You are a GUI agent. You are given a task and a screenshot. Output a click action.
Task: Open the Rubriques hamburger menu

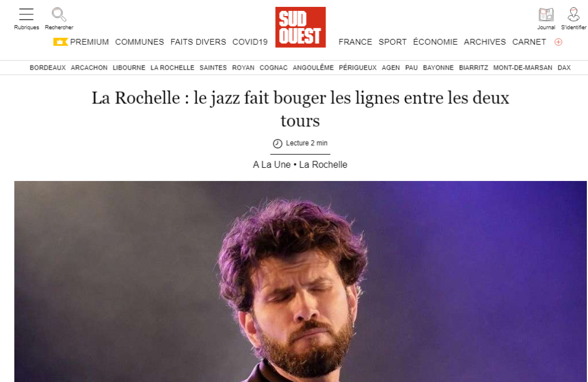[26, 14]
